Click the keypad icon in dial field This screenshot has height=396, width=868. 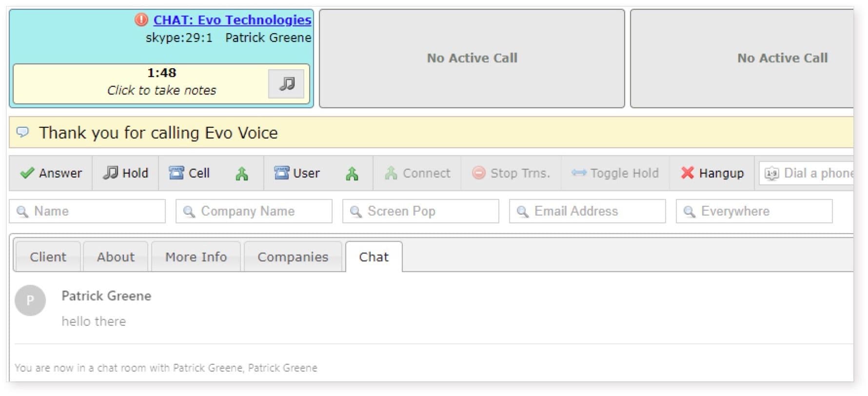point(771,174)
